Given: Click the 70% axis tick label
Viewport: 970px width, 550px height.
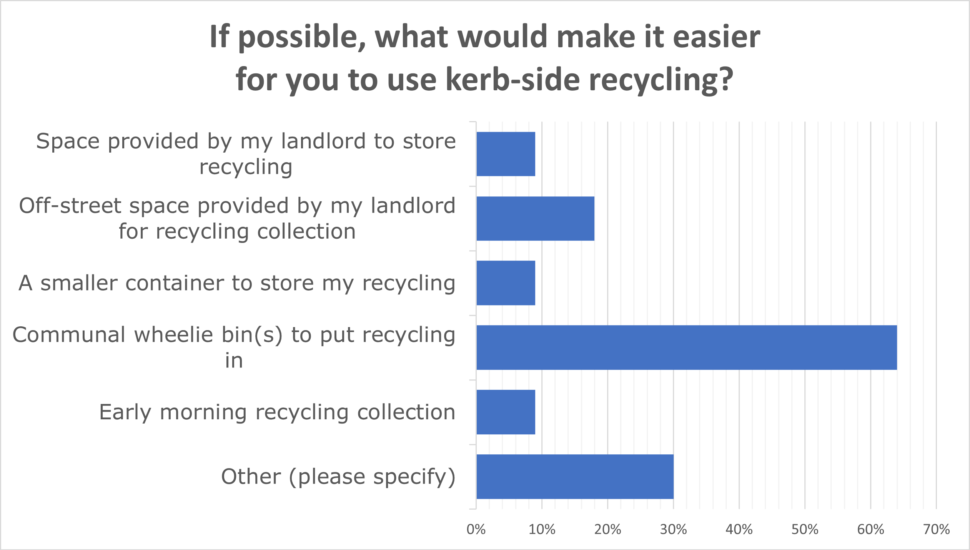Looking at the screenshot, I should click(x=936, y=530).
